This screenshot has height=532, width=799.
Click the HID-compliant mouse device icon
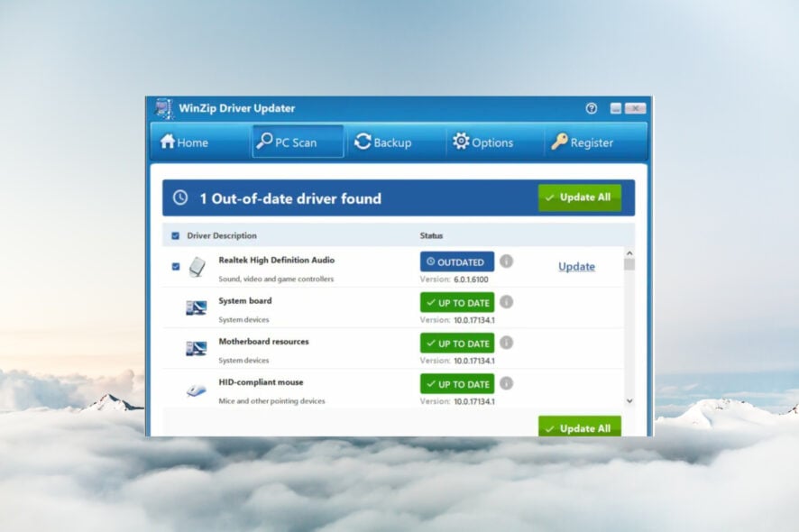[197, 390]
